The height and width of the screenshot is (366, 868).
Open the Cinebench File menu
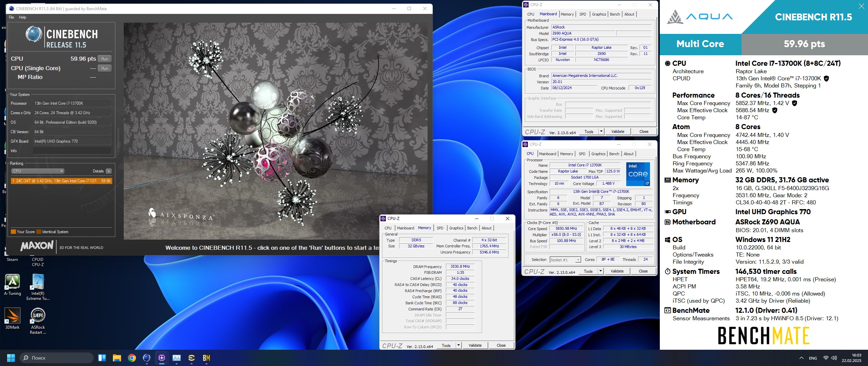pos(12,17)
